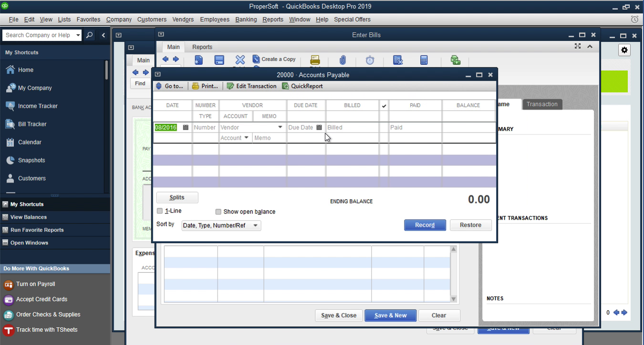Click Clear Splits icon in Enter Bills
Image resolution: width=644 pixels, height=345 pixels.
pyautogui.click(x=398, y=60)
